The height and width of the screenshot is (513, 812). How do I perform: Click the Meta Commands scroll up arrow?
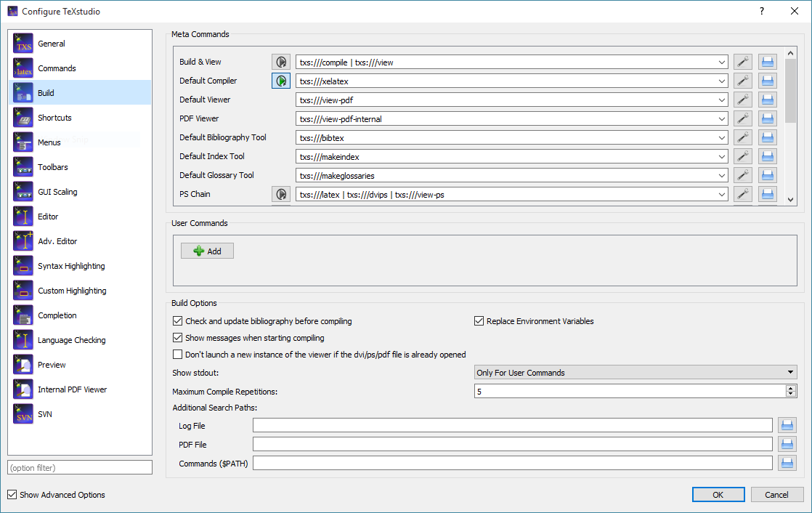coord(790,53)
